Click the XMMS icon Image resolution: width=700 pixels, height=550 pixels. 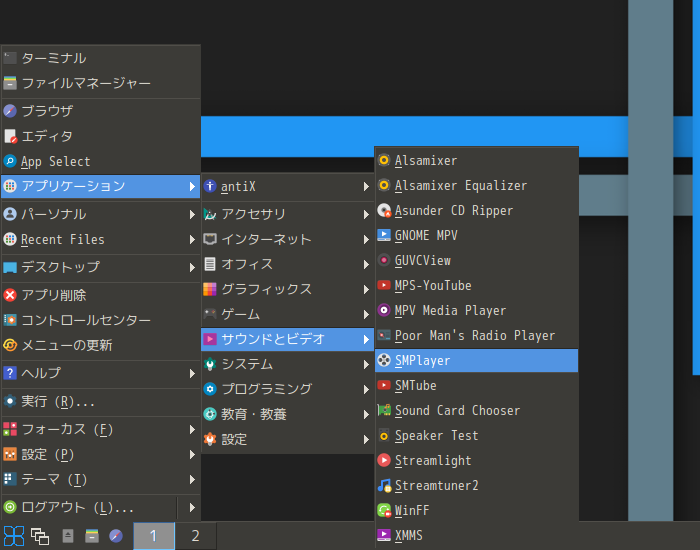(384, 535)
